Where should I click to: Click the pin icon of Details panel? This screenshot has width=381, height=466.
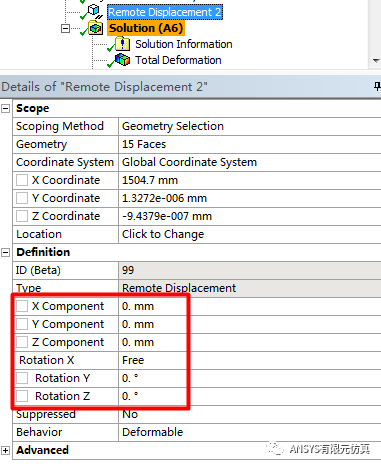tap(377, 86)
